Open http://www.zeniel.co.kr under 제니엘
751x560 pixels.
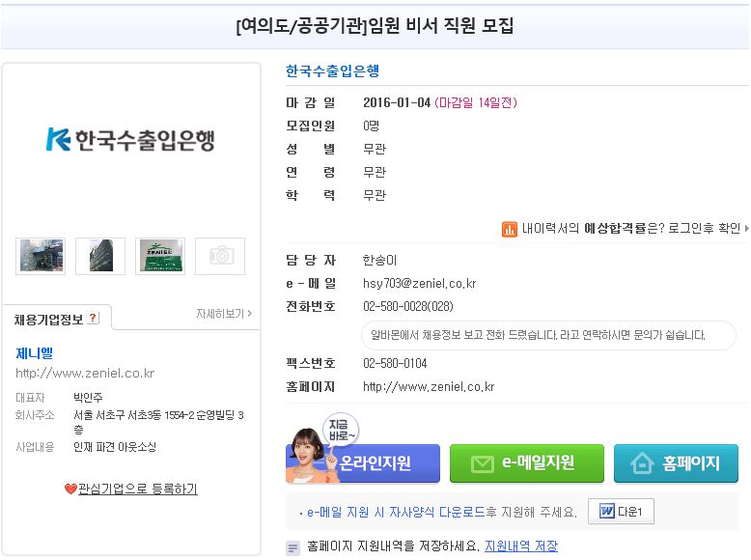(x=85, y=374)
